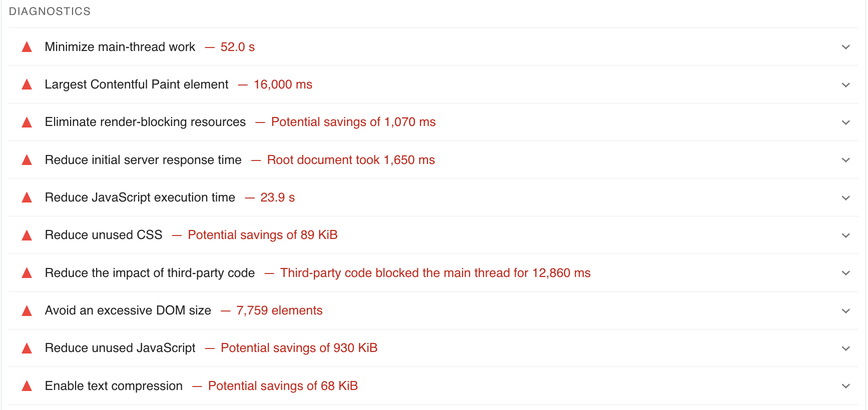The image size is (868, 410).
Task: Click the Root document took 1,650 ms text
Action: (x=350, y=159)
